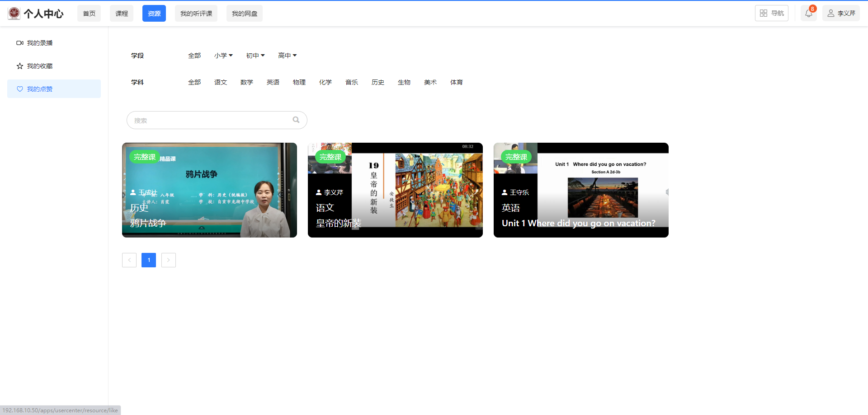This screenshot has width=868, height=415.
Task: Open the 导航 grid navigation button
Action: [771, 14]
